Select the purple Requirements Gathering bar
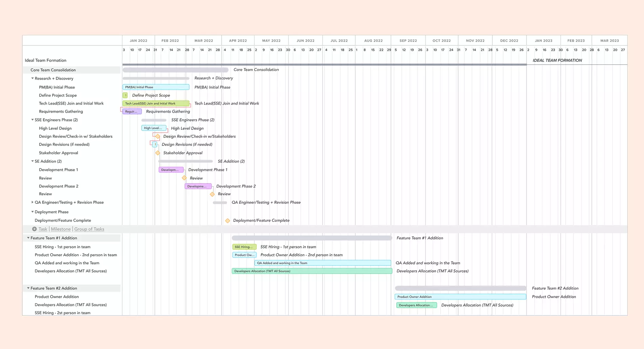This screenshot has width=644, height=349. [x=132, y=111]
